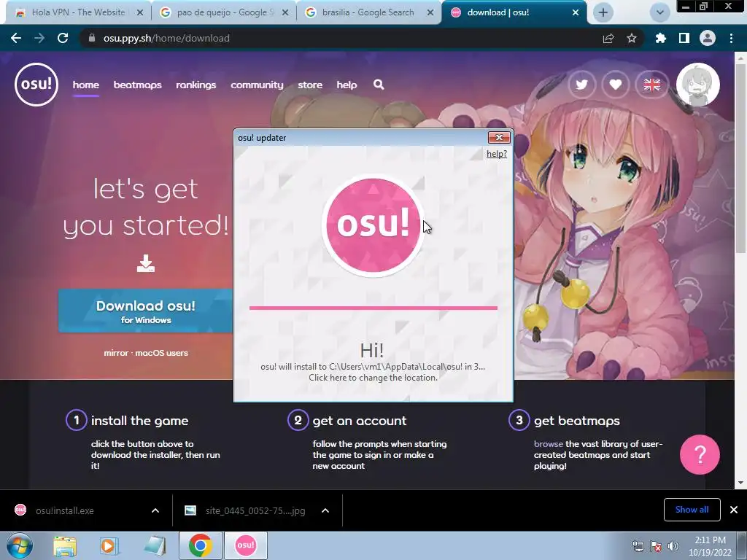Click the osu! updater progress bar
Image resolution: width=747 pixels, height=560 pixels.
(373, 308)
